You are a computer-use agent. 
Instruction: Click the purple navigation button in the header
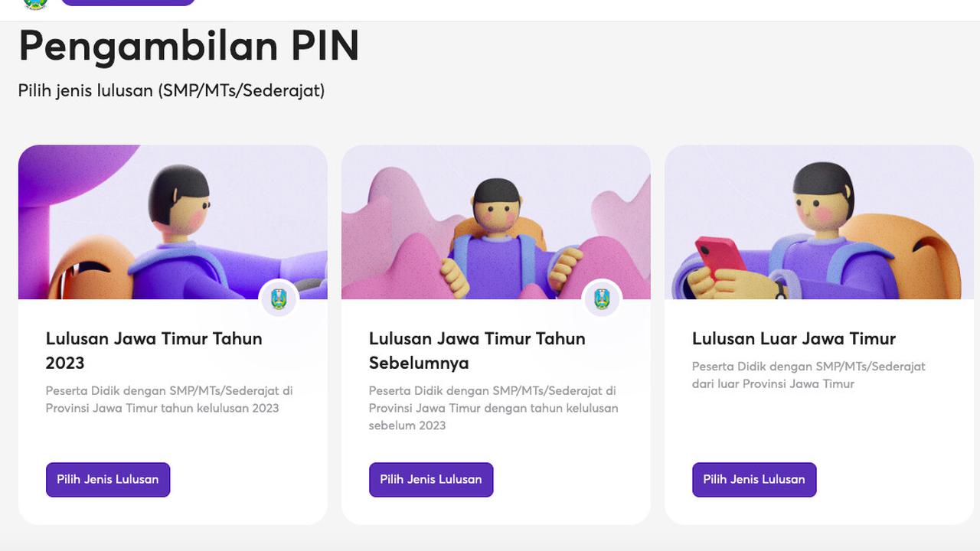pos(128,2)
